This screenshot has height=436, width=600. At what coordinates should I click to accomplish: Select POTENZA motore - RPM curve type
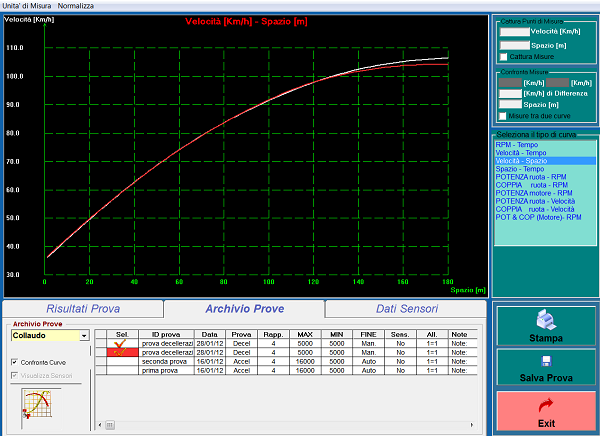click(533, 193)
